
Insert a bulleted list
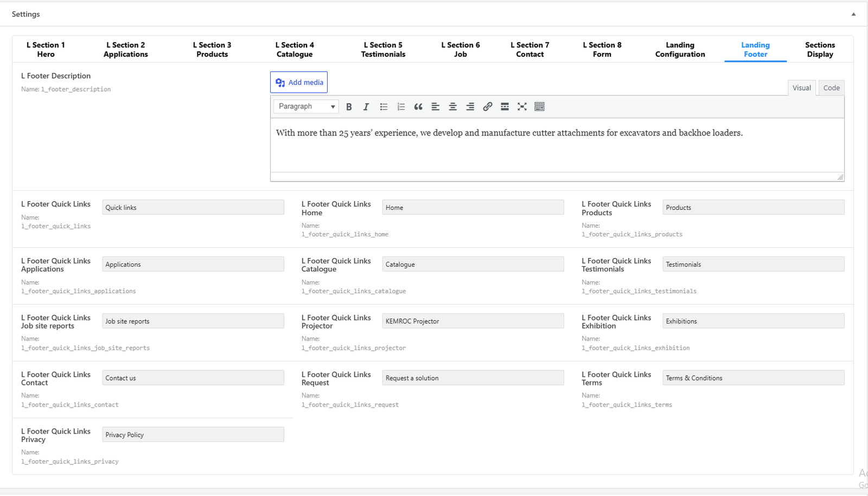tap(384, 107)
